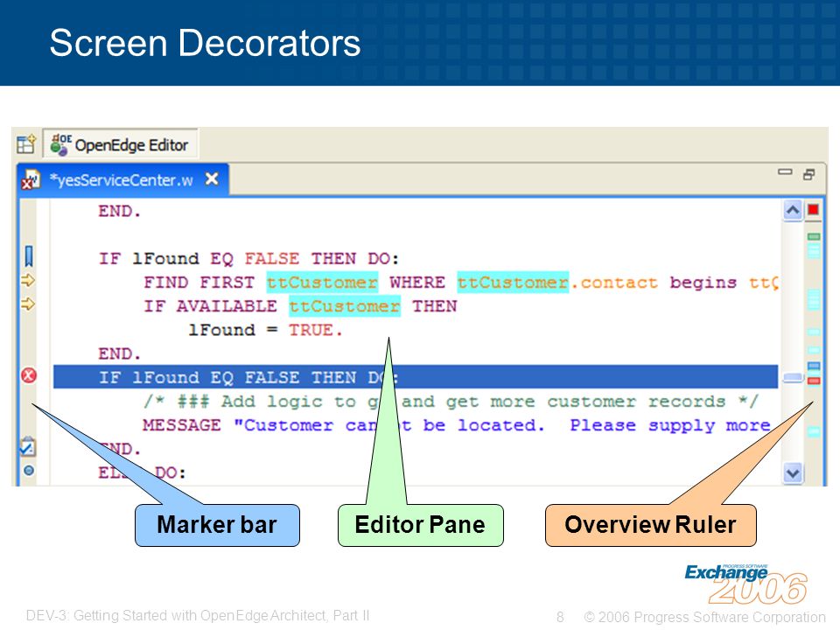Select the OpenEdge Editor perspective button
840x630 pixels.
tap(121, 143)
